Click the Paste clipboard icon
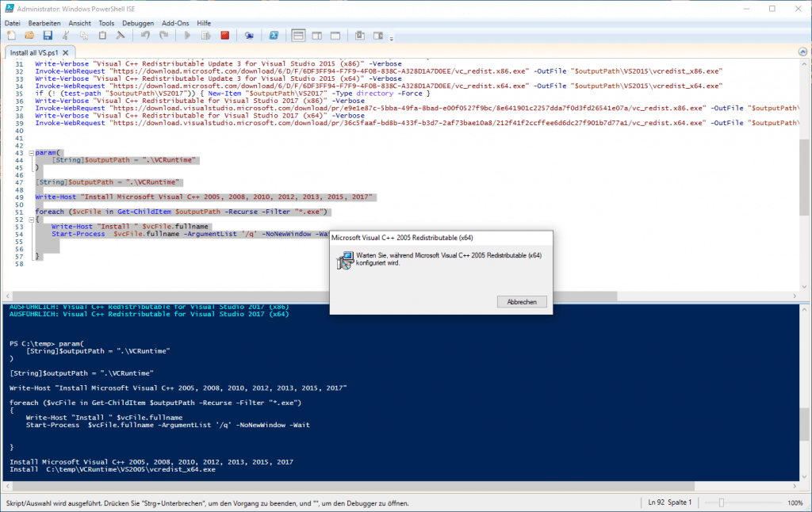Image resolution: width=812 pixels, height=512 pixels. (102, 36)
